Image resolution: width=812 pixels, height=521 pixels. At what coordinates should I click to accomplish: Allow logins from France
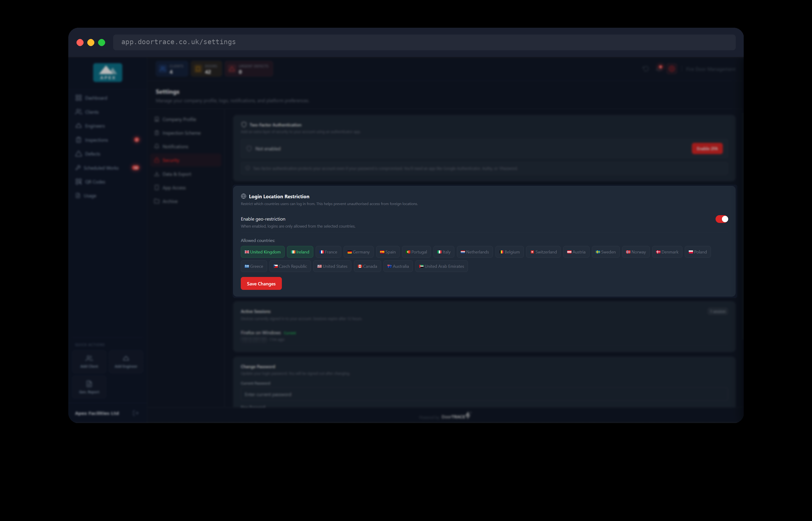329,252
